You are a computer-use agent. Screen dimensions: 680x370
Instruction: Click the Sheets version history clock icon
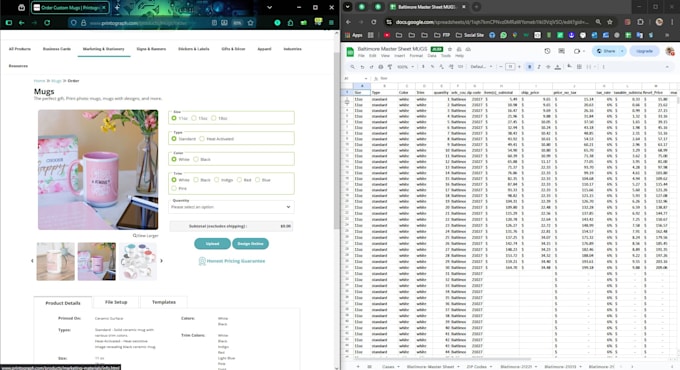547,51
